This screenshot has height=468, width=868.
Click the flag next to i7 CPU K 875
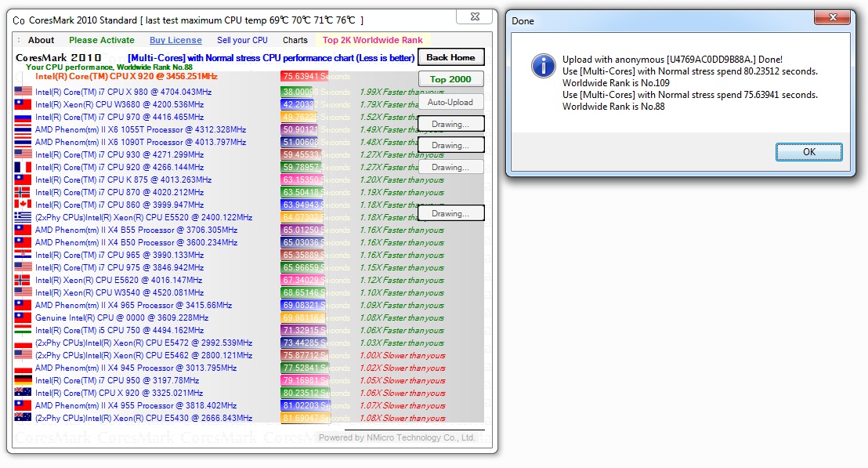click(23, 180)
